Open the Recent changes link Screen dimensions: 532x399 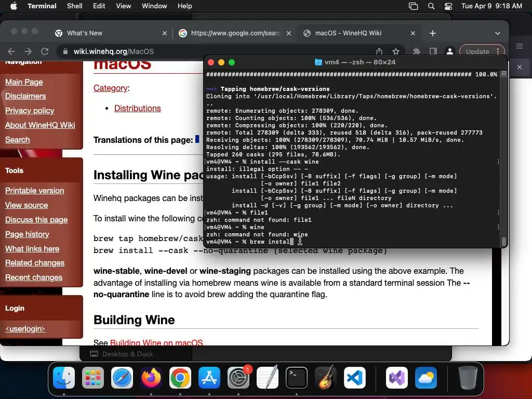pos(34,277)
